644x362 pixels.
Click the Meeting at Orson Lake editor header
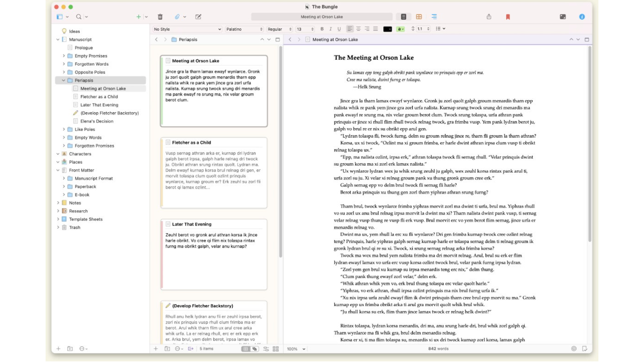[335, 40]
